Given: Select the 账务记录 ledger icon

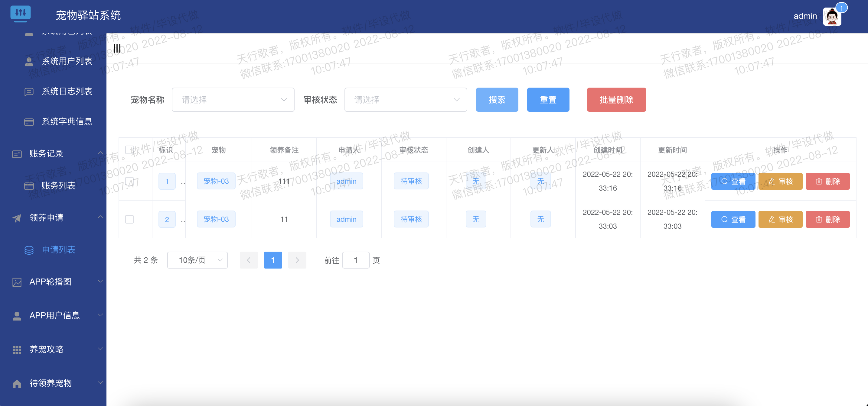Looking at the screenshot, I should coord(17,153).
